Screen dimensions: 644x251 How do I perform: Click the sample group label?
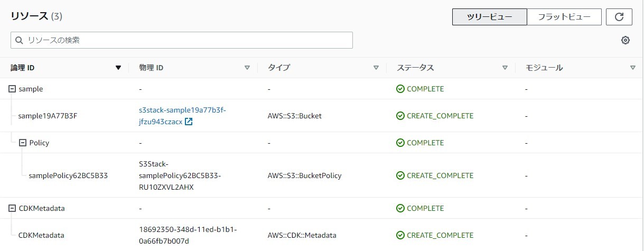pos(31,89)
